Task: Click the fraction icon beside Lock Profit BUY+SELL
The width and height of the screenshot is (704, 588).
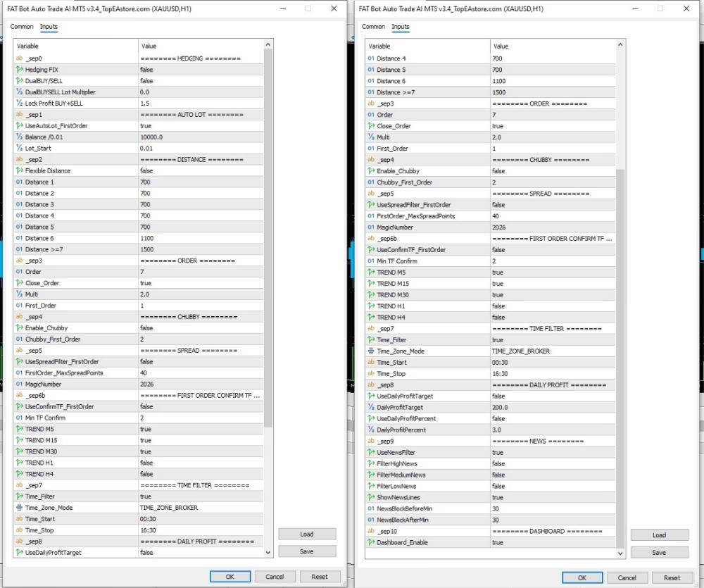Action: coord(19,104)
